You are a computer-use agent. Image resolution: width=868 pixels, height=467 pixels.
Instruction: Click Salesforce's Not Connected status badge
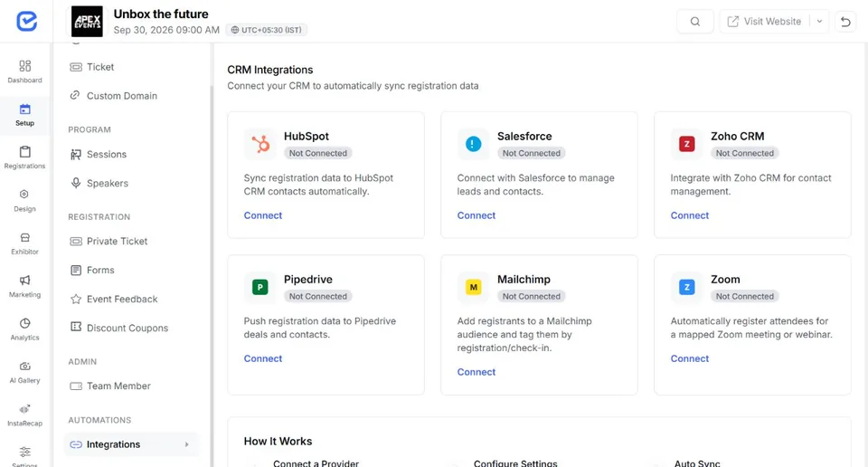point(532,154)
